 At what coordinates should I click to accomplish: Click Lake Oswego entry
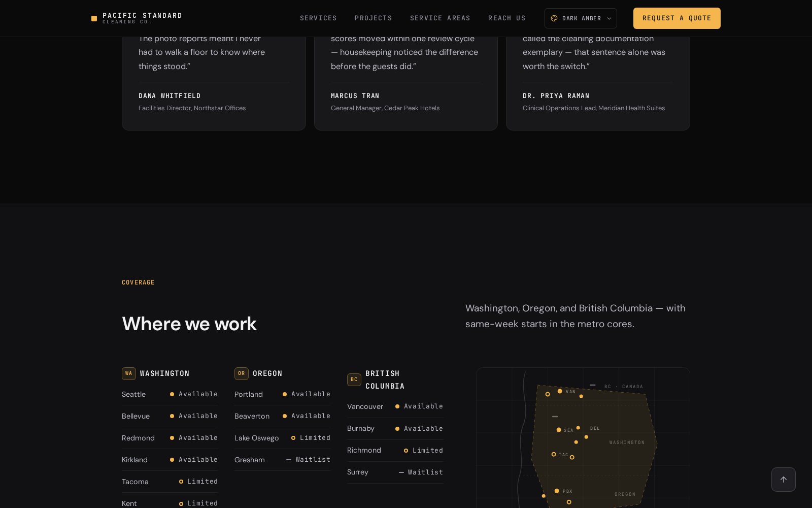(282, 438)
